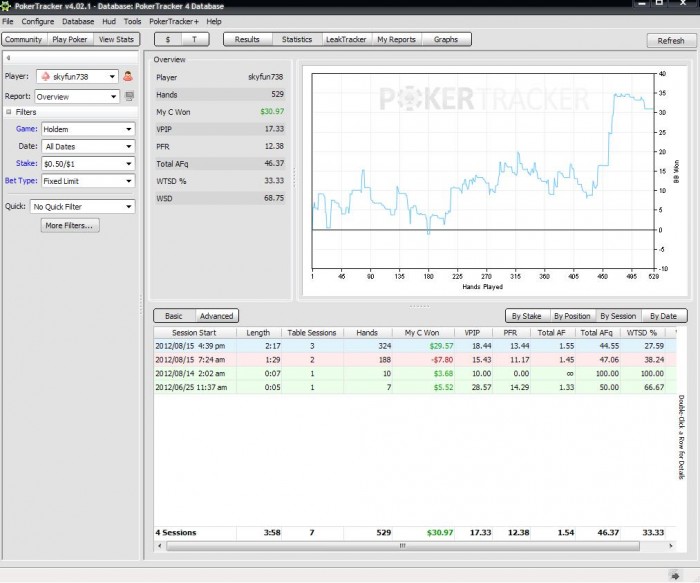The image size is (700, 583).
Task: Click the Bet Type filter label link
Action: pos(21,181)
